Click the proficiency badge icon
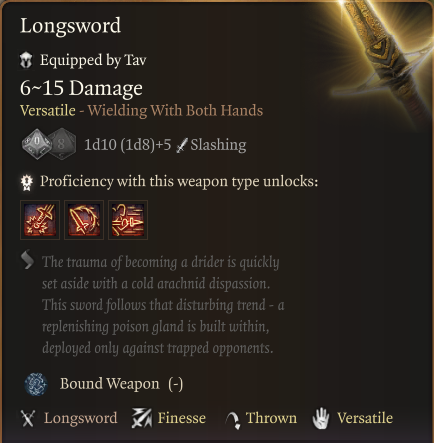The width and height of the screenshot is (434, 443). 27,182
